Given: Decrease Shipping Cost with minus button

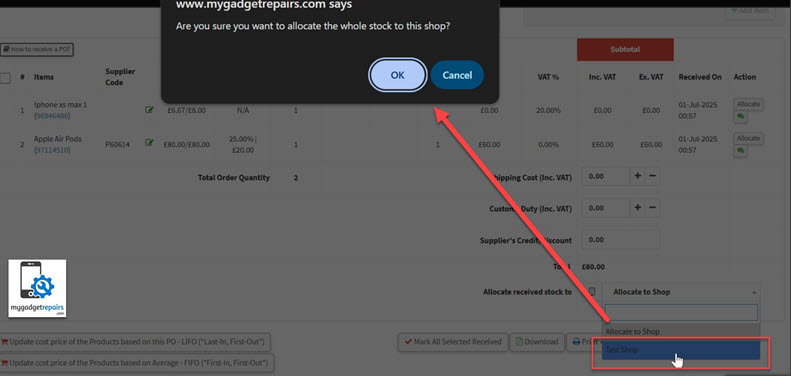Looking at the screenshot, I should (x=652, y=176).
